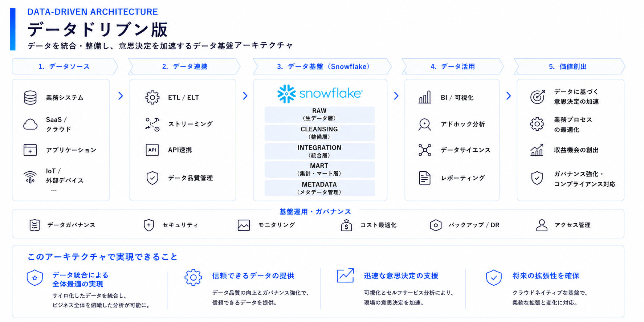Click the chevron between データ連携 and Snowflake panel
Viewport: 644px width, 322px height.
[245, 96]
